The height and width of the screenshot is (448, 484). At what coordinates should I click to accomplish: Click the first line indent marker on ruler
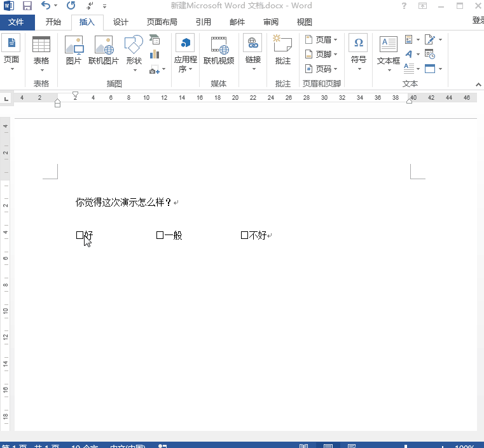(x=75, y=94)
